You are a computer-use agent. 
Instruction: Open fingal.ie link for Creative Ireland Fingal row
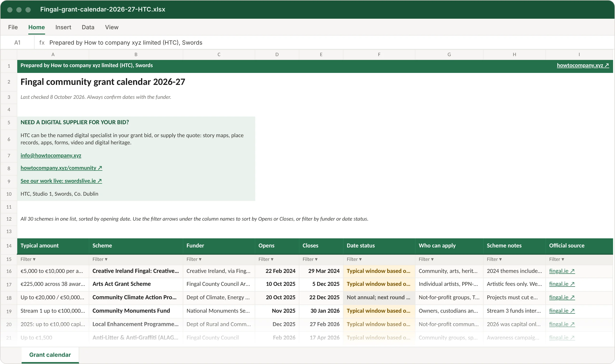562,271
